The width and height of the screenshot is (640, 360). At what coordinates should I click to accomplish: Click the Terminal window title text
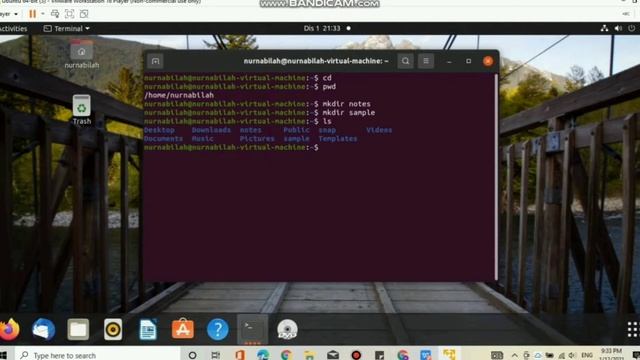[316, 61]
